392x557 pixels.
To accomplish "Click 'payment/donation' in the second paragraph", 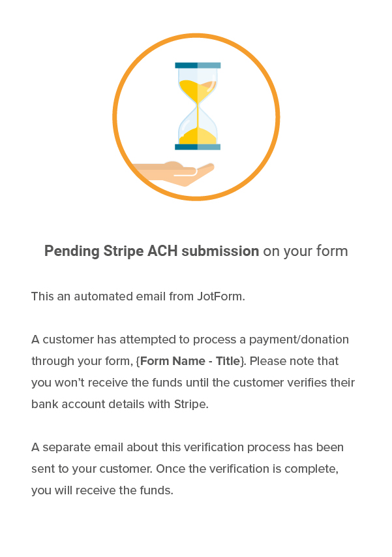I will [299, 340].
